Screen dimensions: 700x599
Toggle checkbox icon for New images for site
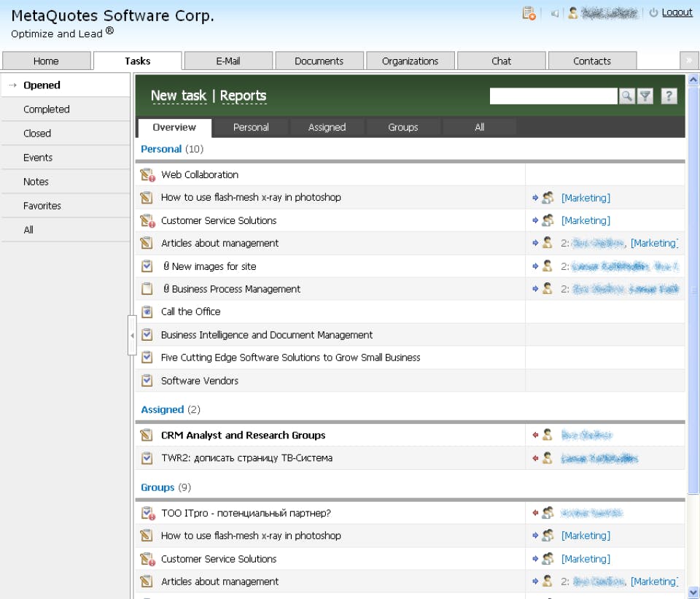[x=147, y=266]
